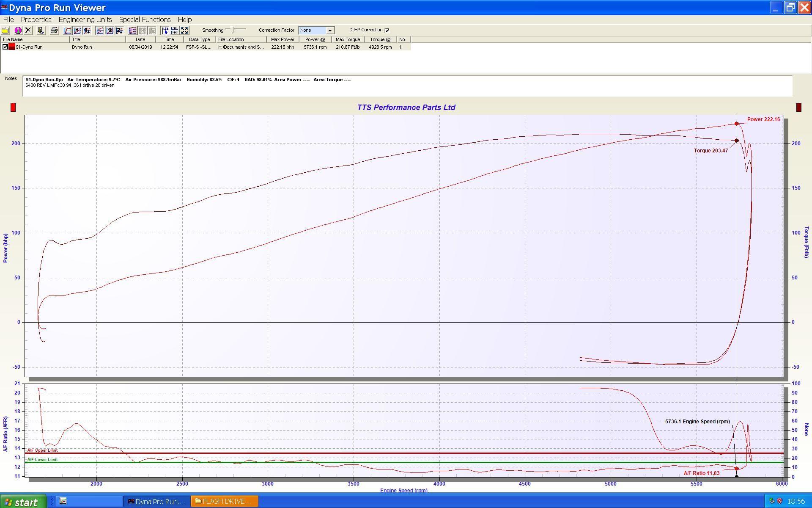Image resolution: width=812 pixels, height=508 pixels.
Task: Uncheck the 91-Dyno Run file checkbox
Action: pos(5,47)
